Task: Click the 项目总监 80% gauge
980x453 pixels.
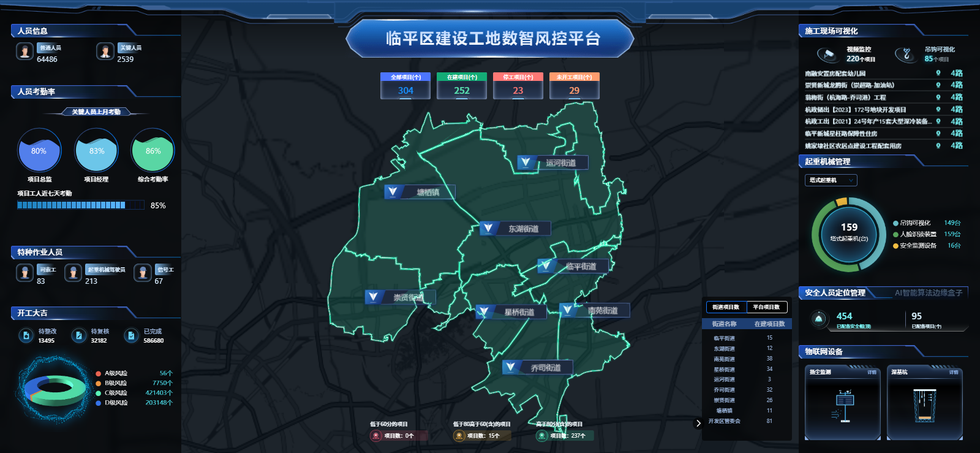Action: click(39, 150)
